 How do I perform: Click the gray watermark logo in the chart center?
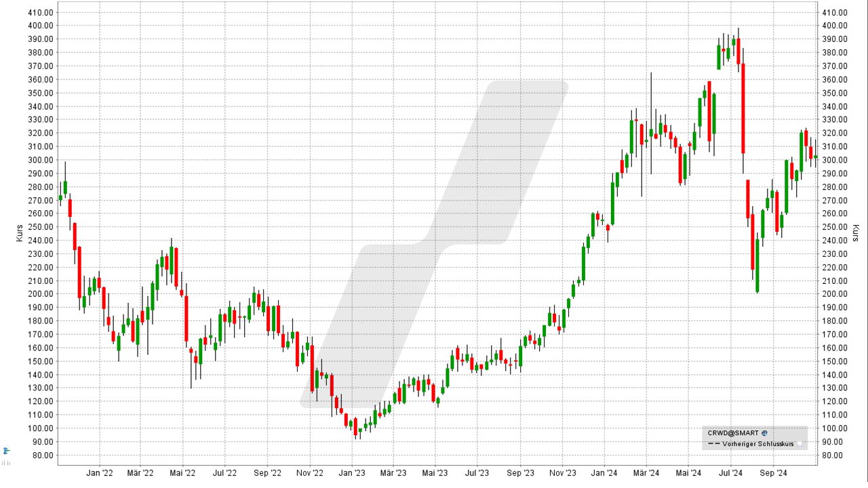point(434,244)
